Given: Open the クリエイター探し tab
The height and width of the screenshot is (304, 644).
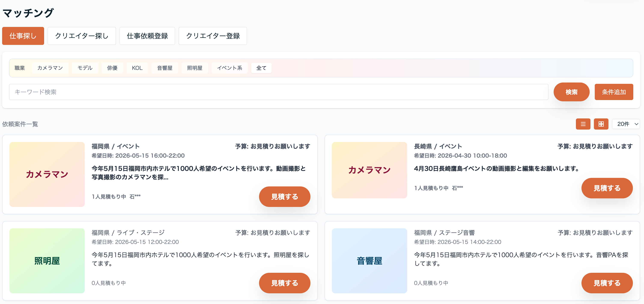Looking at the screenshot, I should tap(82, 36).
